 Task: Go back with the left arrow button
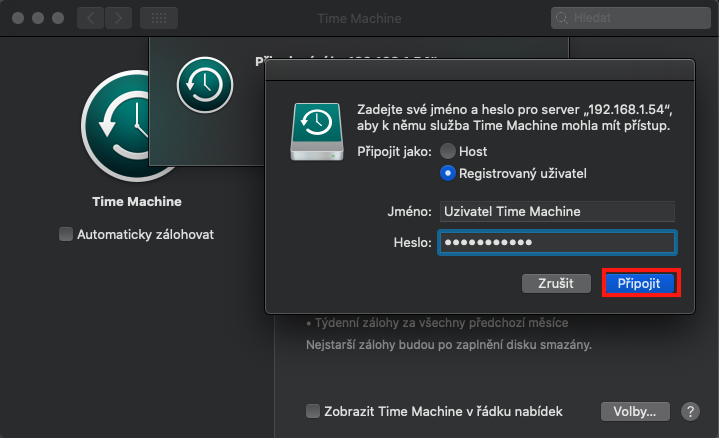point(90,18)
